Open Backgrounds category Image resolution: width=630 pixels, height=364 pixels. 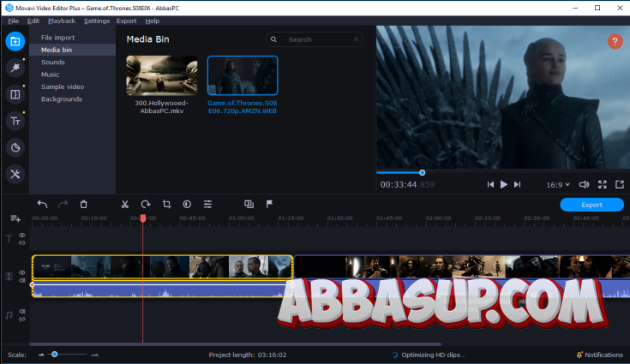pyautogui.click(x=72, y=99)
